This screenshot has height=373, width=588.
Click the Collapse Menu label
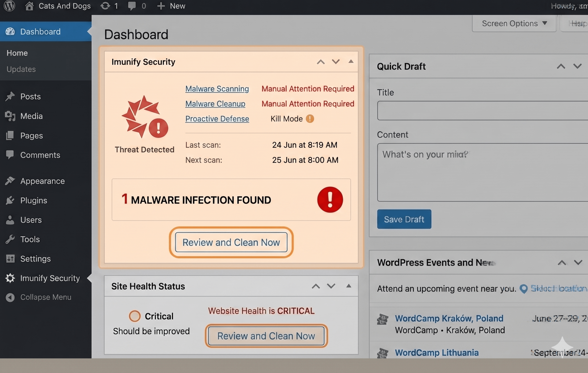[46, 297]
